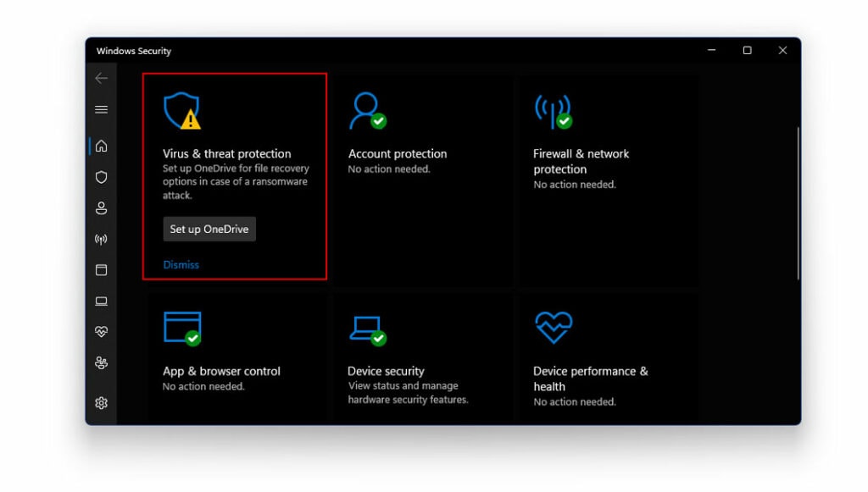
Task: Open Device performance heart icon in sidebar
Action: (102, 332)
